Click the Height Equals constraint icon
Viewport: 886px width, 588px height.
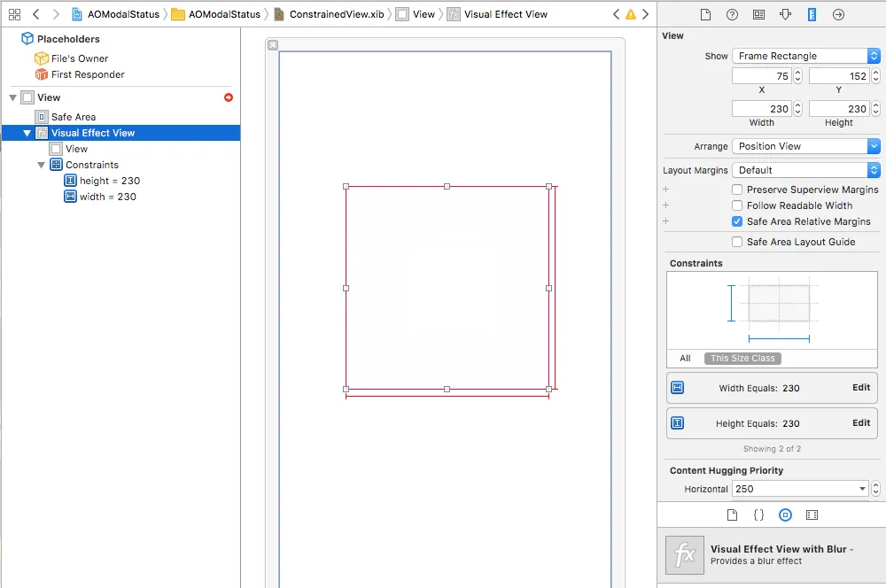point(678,423)
